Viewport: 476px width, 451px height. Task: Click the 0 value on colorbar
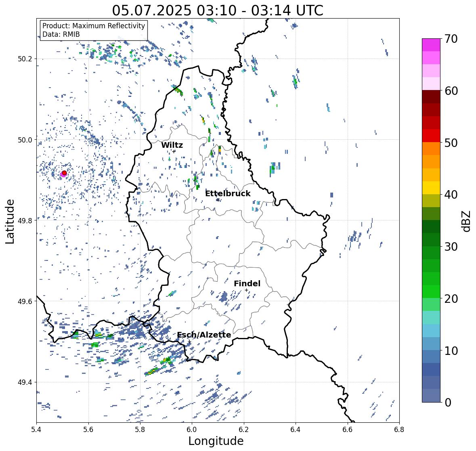pyautogui.click(x=448, y=403)
